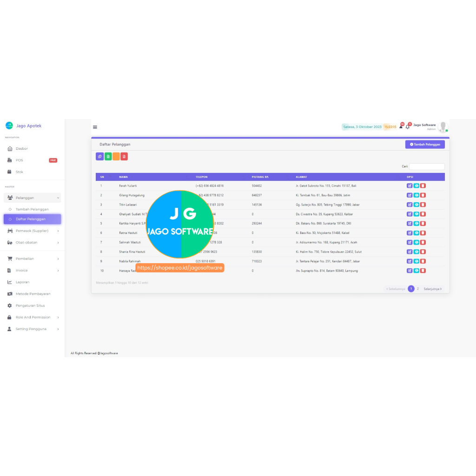
Task: Click the Jago Apotek logo icon
Action: pos(9,126)
